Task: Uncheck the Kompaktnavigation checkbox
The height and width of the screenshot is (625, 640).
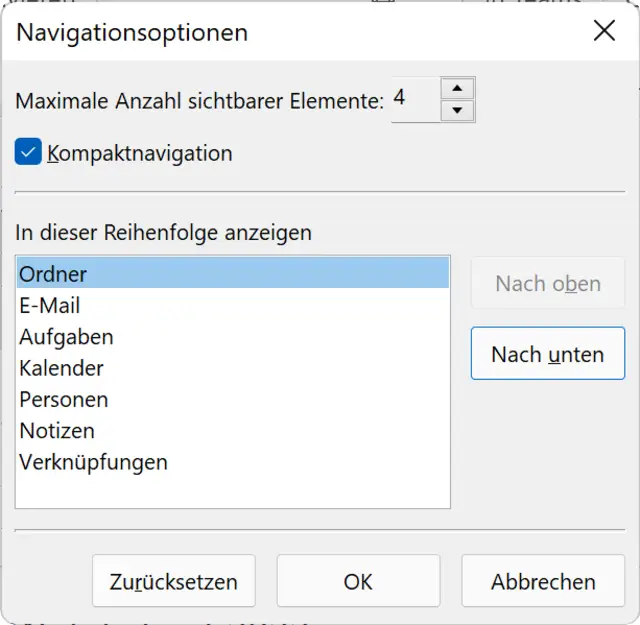Action: coord(28,153)
